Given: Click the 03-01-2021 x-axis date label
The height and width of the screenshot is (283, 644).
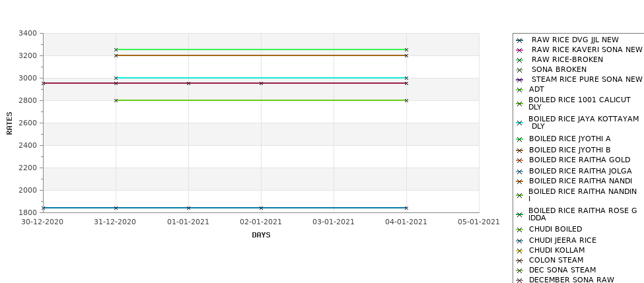Looking at the screenshot, I should (334, 222).
